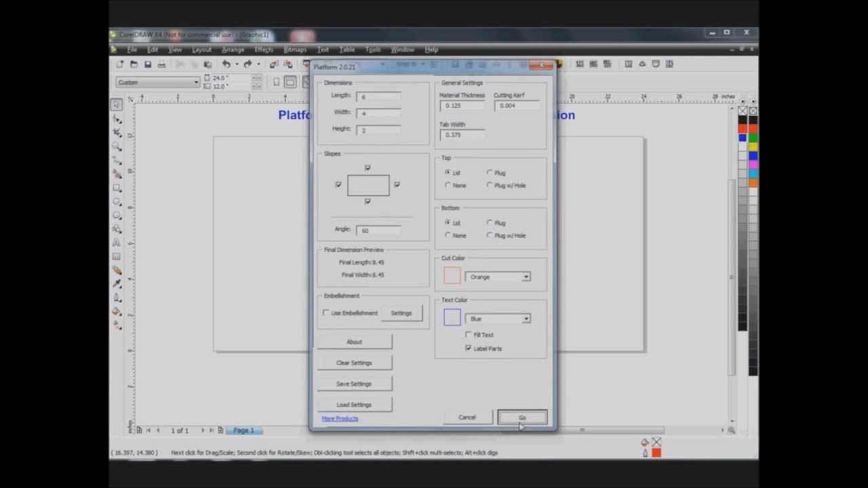Viewport: 868px width, 488px height.
Task: Expand the Undo history dropdown arrow
Action: (237, 64)
